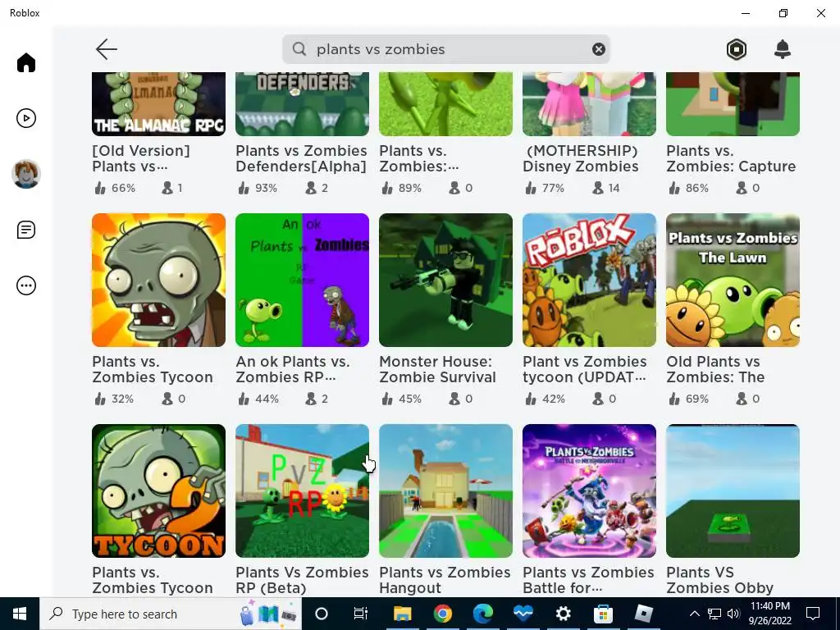
Task: Open Monster House: Zombie Survival thumbnail
Action: (x=445, y=281)
